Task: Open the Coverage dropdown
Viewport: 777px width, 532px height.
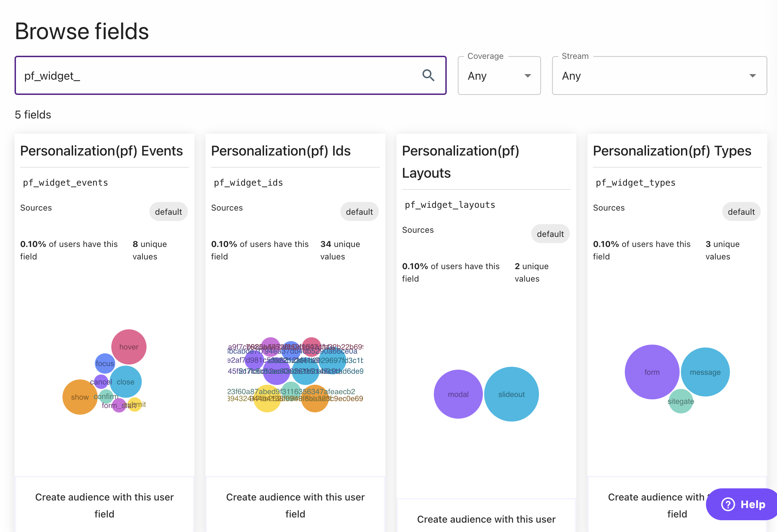Action: (499, 76)
